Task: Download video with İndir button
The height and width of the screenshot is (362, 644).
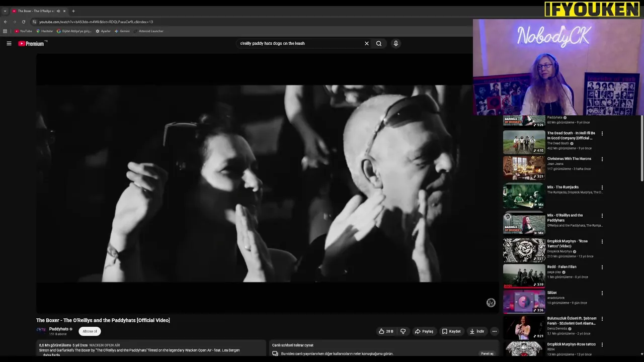Action: [x=477, y=331]
